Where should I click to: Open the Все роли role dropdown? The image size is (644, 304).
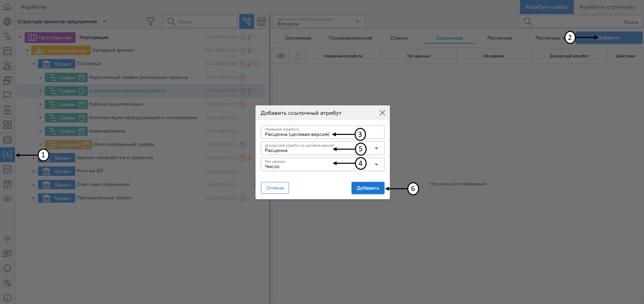357,21
